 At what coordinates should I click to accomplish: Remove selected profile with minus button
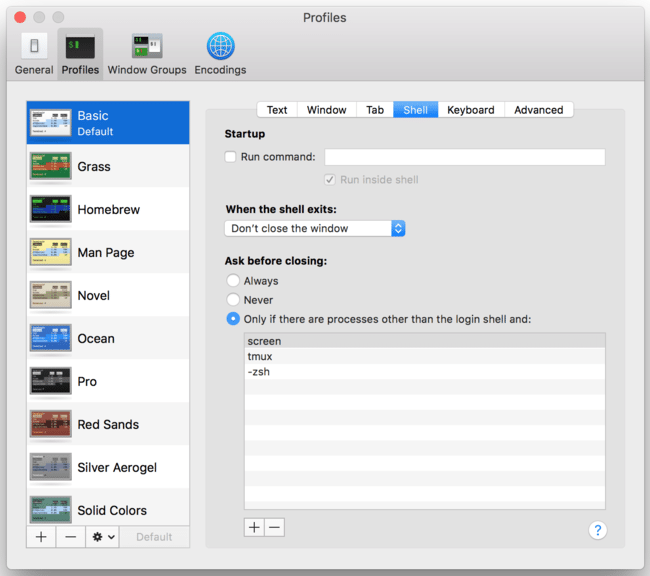pos(70,537)
